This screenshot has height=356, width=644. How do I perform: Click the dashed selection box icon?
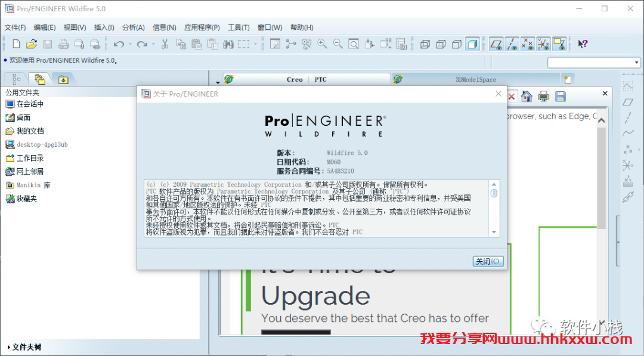coord(244,44)
